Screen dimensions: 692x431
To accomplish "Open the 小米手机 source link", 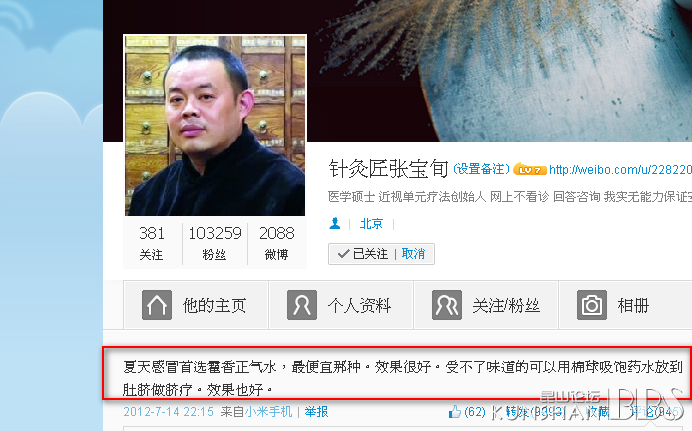I will click(268, 412).
